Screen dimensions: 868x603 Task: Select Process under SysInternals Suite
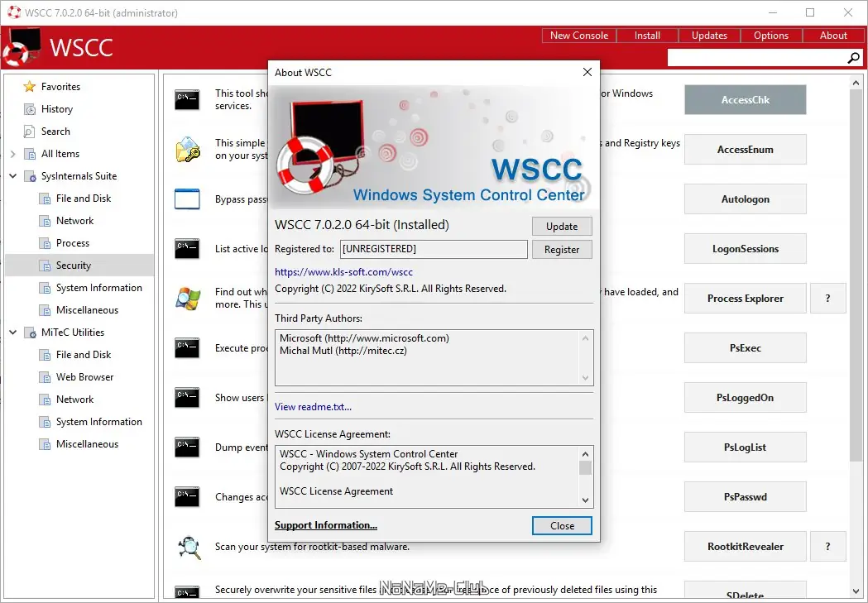(x=73, y=243)
